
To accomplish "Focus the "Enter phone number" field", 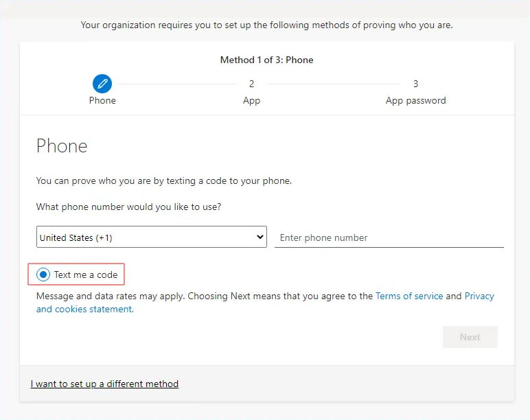I will pyautogui.click(x=389, y=237).
